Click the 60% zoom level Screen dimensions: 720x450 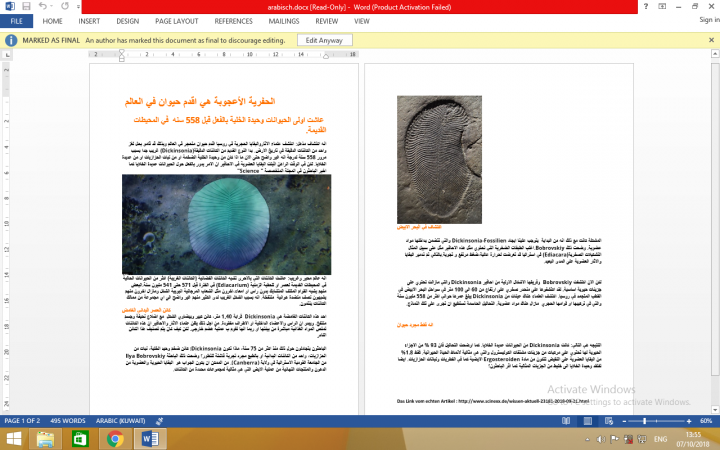tap(706, 421)
